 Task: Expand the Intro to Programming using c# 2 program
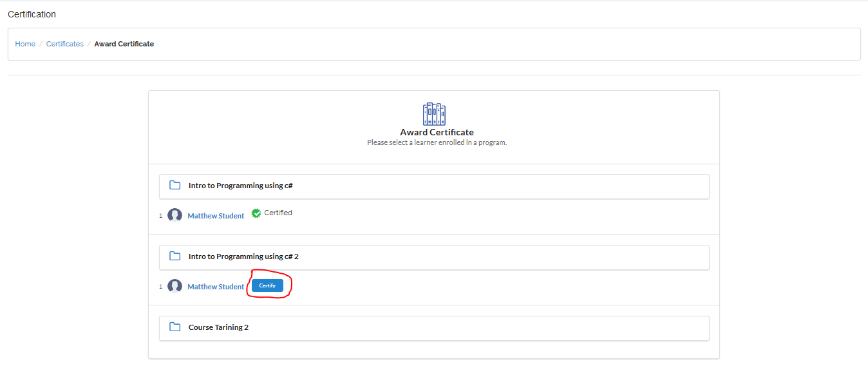434,257
